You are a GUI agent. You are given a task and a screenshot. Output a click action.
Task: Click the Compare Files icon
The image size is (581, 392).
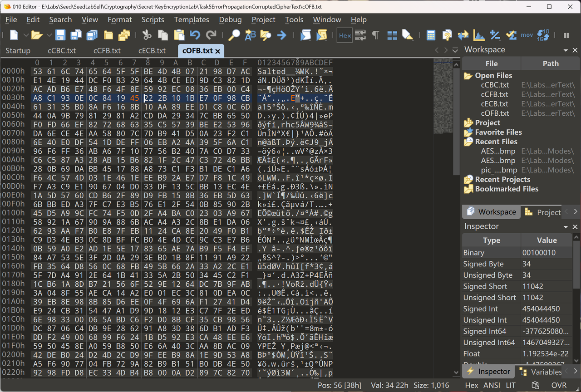coord(447,35)
